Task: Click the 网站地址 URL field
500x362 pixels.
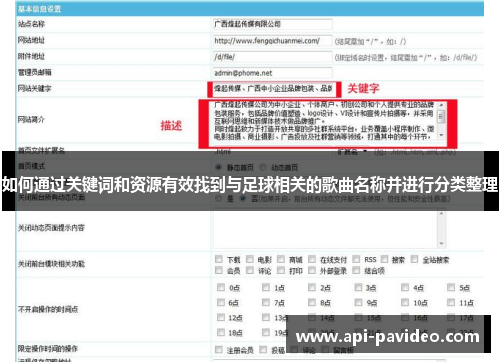Action: point(273,41)
